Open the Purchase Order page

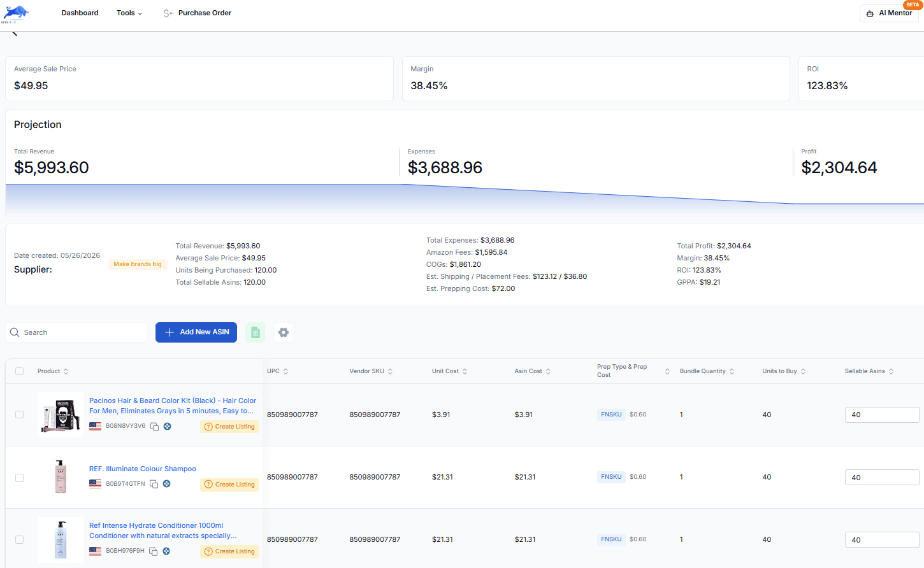[x=205, y=13]
